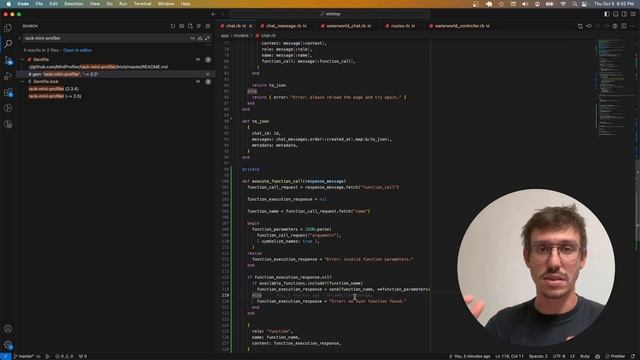Screen dimensions: 640x360
Task: Switch to the waterworld_controller.rb tab
Action: pos(461,26)
